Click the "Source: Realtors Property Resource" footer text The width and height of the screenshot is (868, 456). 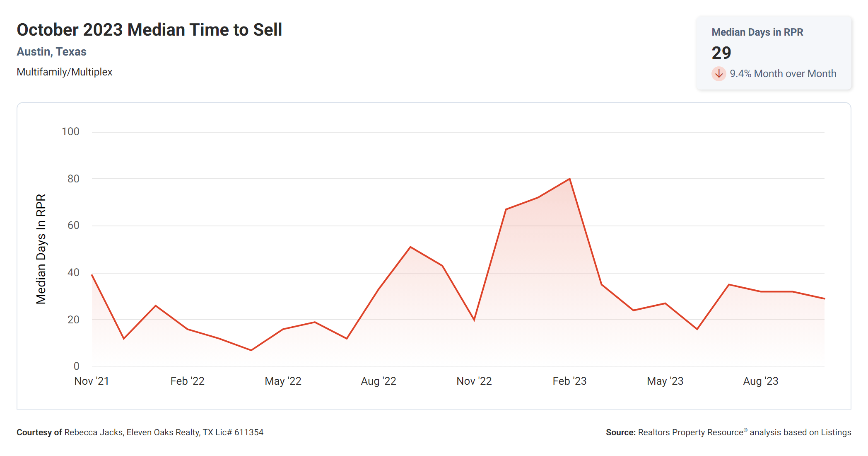728,432
